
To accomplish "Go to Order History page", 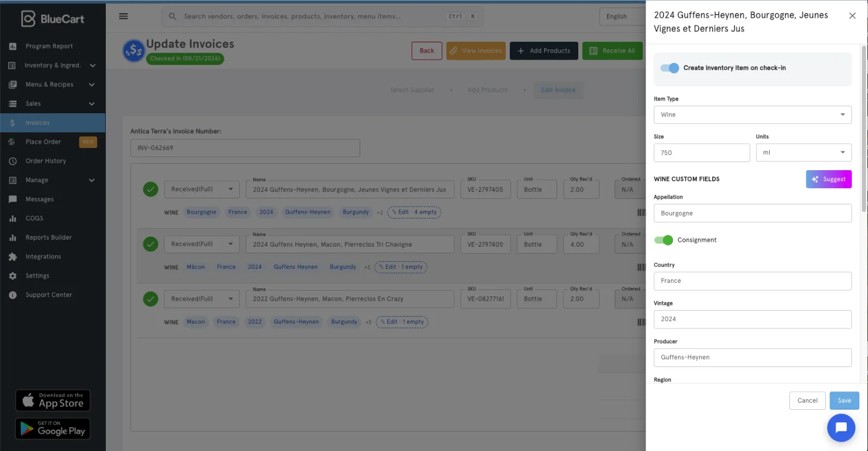I will point(46,161).
